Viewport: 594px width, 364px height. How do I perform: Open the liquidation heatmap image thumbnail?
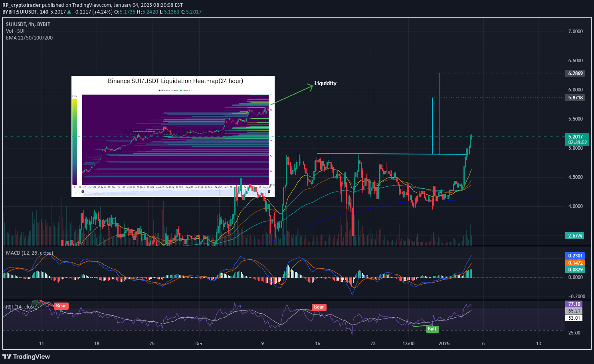coord(173,136)
